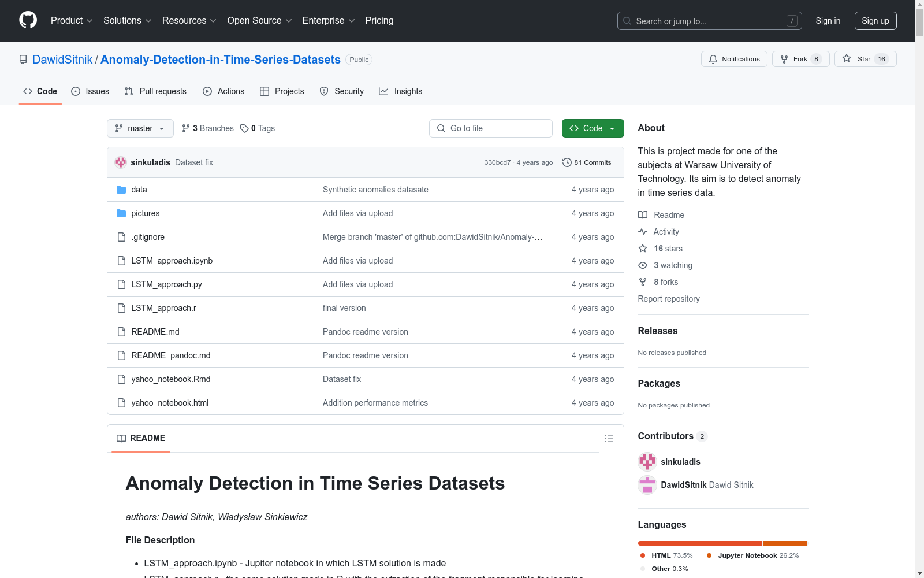Open the Pricing link
Viewport: 924px width, 578px height.
pos(379,21)
